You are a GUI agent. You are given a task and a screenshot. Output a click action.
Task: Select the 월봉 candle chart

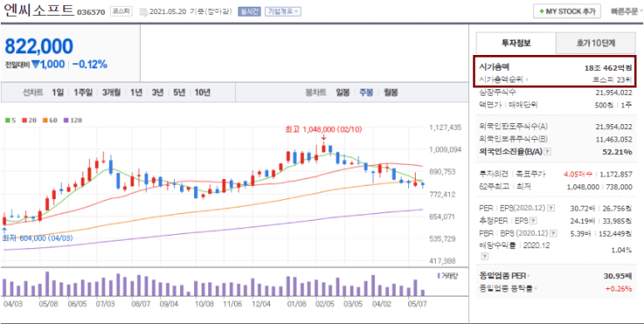point(391,92)
